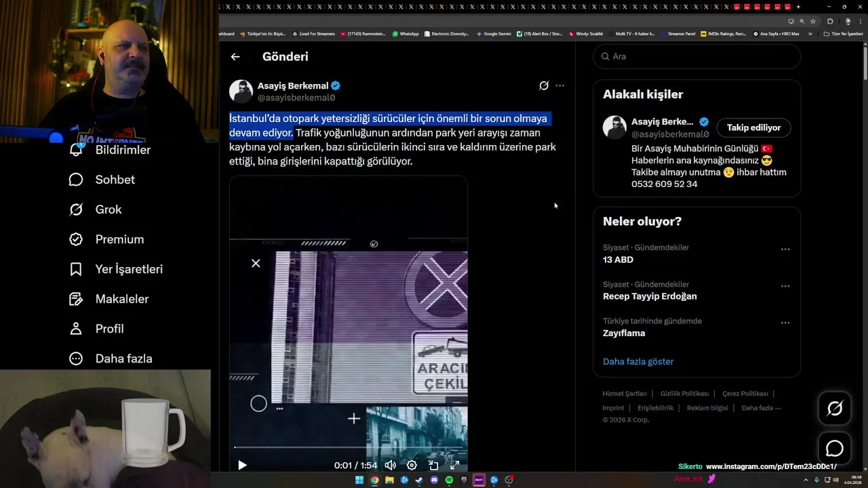Viewport: 868px width, 488px height.
Task: Seek along the video progress bar
Action: pos(349,447)
